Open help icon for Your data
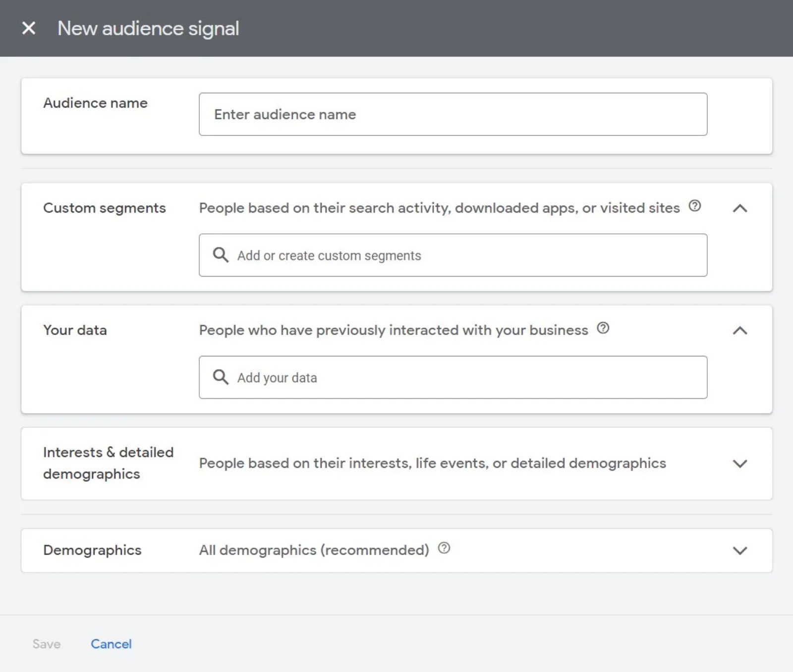The height and width of the screenshot is (672, 793). click(603, 328)
